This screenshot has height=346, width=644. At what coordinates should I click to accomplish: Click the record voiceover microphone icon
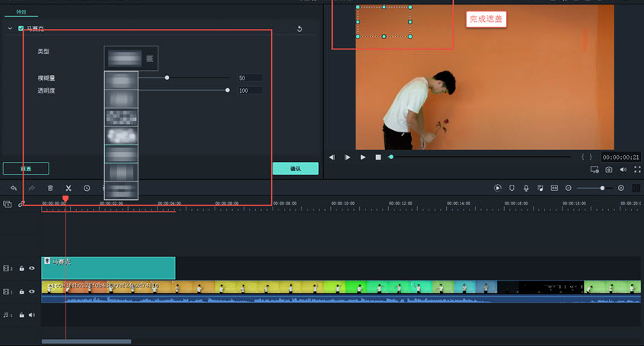coord(526,188)
